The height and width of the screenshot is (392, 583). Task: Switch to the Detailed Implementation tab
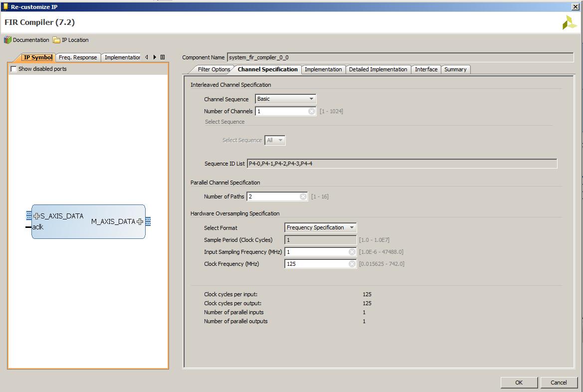pyautogui.click(x=378, y=69)
